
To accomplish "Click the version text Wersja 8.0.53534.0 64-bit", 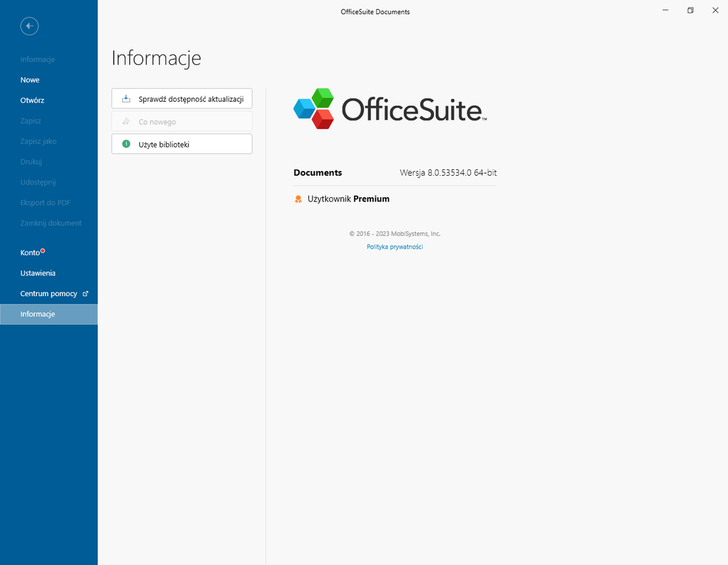I will tap(448, 173).
